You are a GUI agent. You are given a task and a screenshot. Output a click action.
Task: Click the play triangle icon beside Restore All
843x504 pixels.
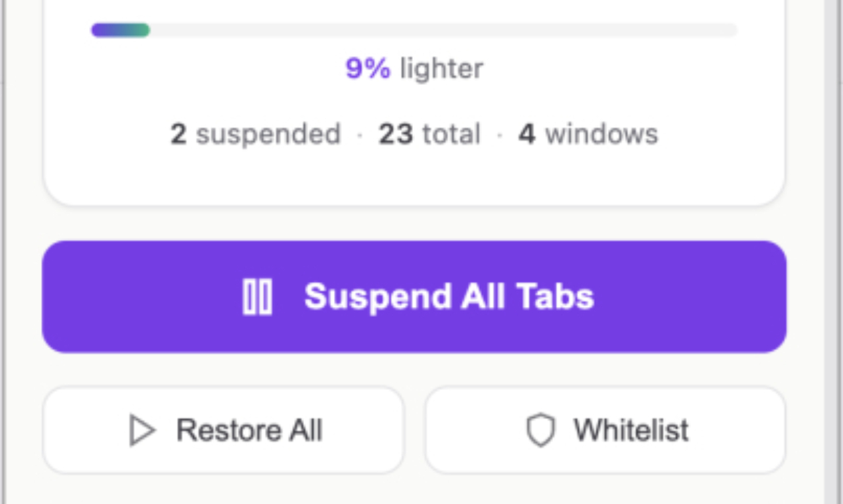(141, 430)
